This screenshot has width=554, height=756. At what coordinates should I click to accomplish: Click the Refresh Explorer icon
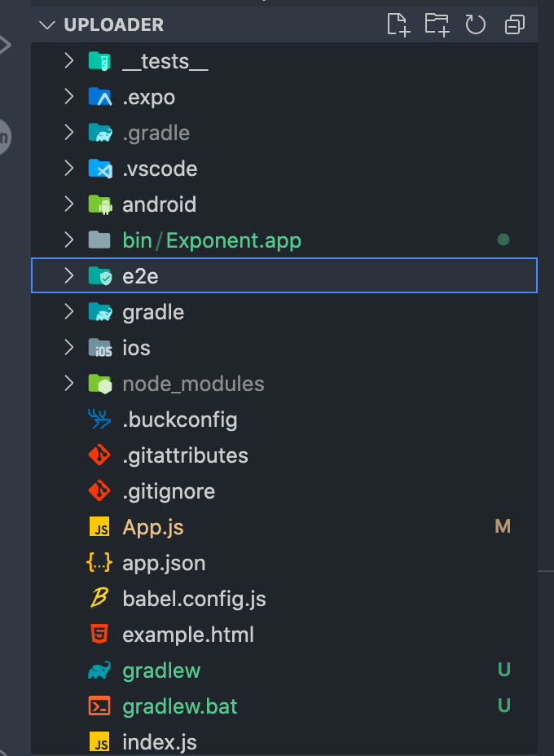[x=476, y=24]
